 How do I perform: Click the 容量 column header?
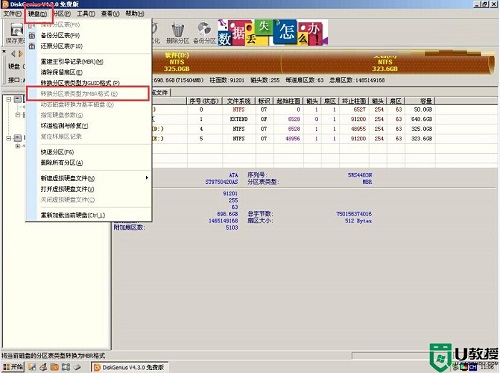click(419, 101)
